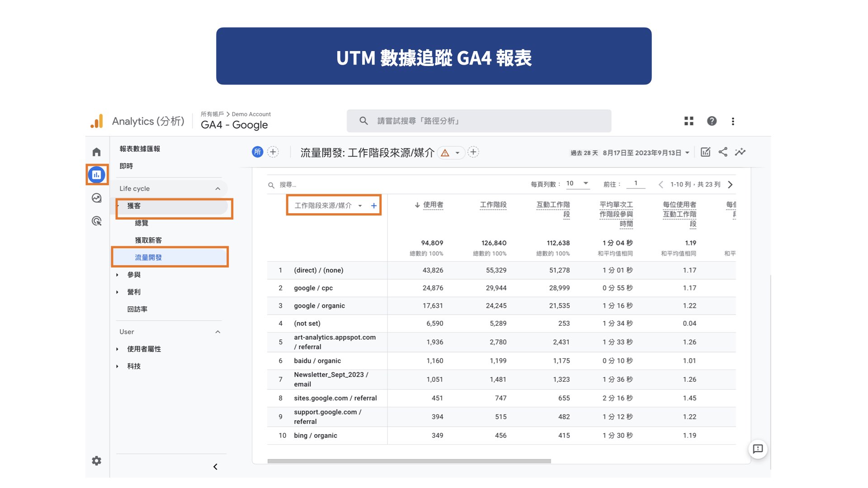
Task: Open the Explore icon in sidebar
Action: pos(96,198)
